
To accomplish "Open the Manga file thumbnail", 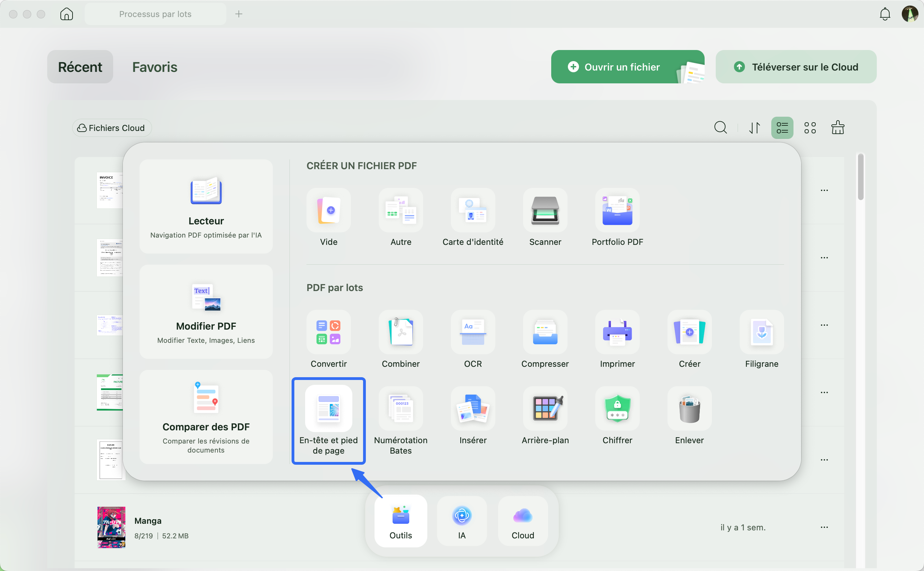I will pyautogui.click(x=111, y=527).
